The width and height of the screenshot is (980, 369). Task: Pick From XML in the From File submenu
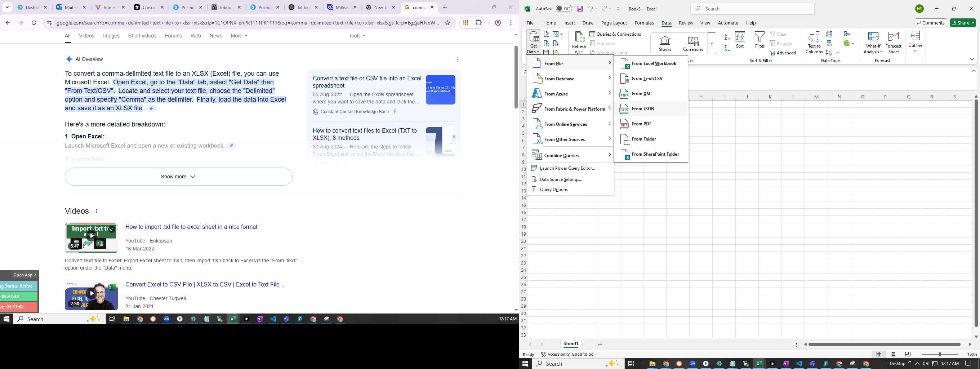651,94
